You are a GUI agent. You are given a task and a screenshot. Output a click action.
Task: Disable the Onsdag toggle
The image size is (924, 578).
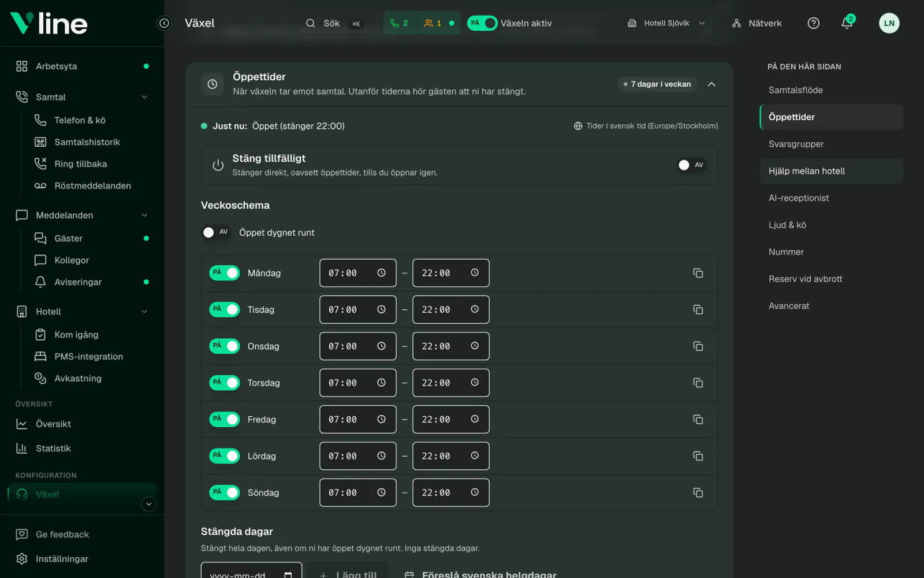pyautogui.click(x=224, y=346)
